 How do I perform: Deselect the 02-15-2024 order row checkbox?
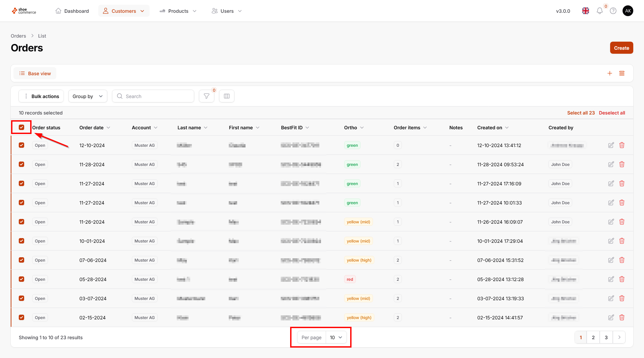[21, 318]
